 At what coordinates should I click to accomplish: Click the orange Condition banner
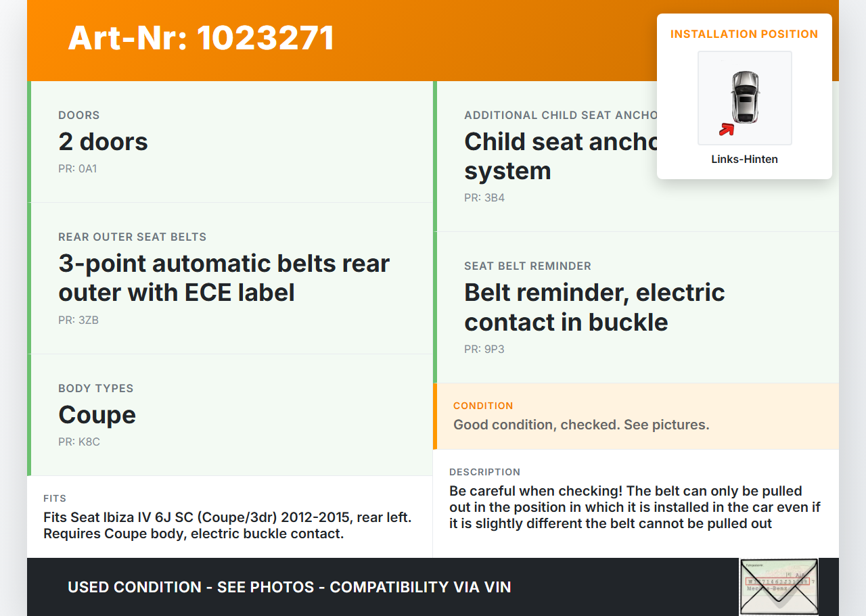[x=636, y=416]
